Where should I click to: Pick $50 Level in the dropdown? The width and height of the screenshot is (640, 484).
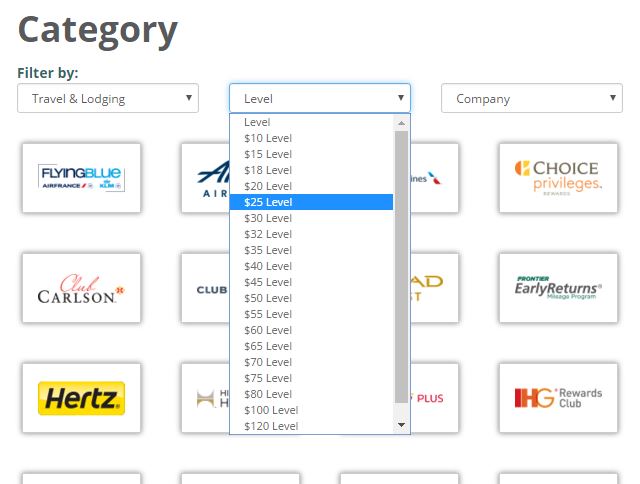coord(311,298)
